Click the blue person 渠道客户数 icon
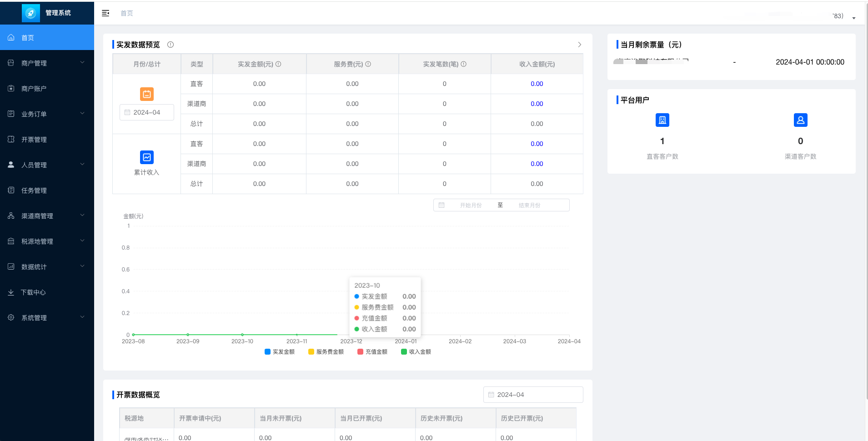Image resolution: width=868 pixels, height=441 pixels. (801, 120)
